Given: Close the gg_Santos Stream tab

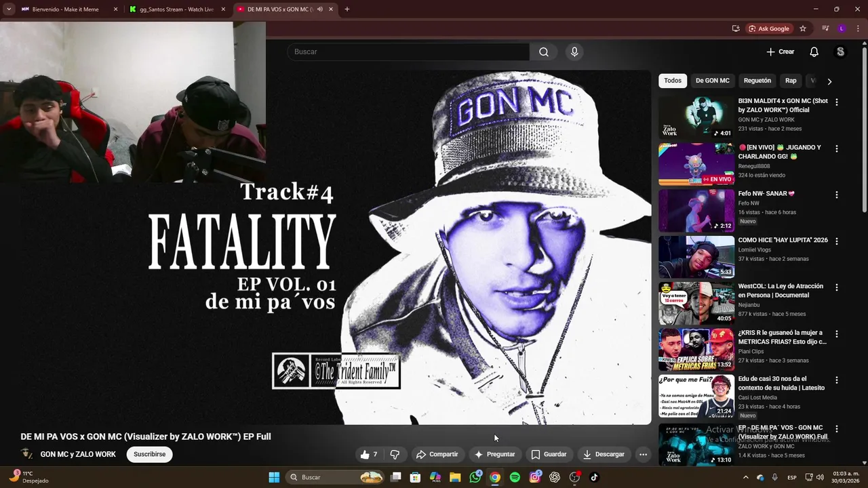Looking at the screenshot, I should tap(223, 9).
